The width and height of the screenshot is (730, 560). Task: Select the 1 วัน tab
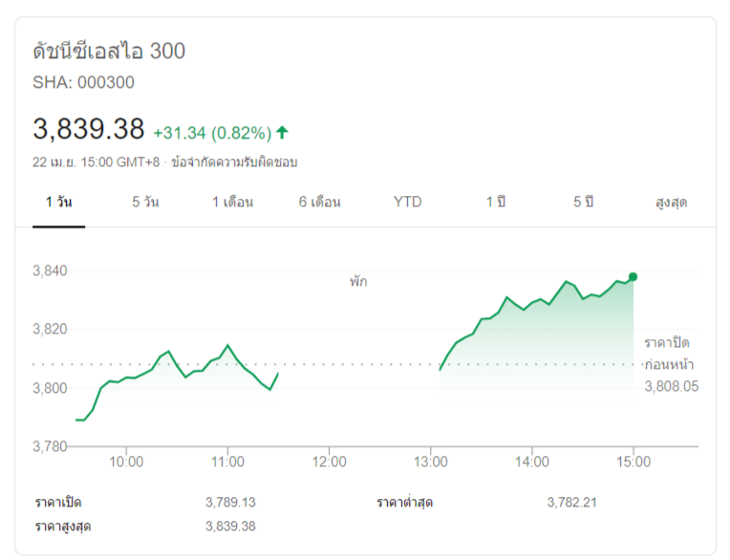tap(58, 202)
